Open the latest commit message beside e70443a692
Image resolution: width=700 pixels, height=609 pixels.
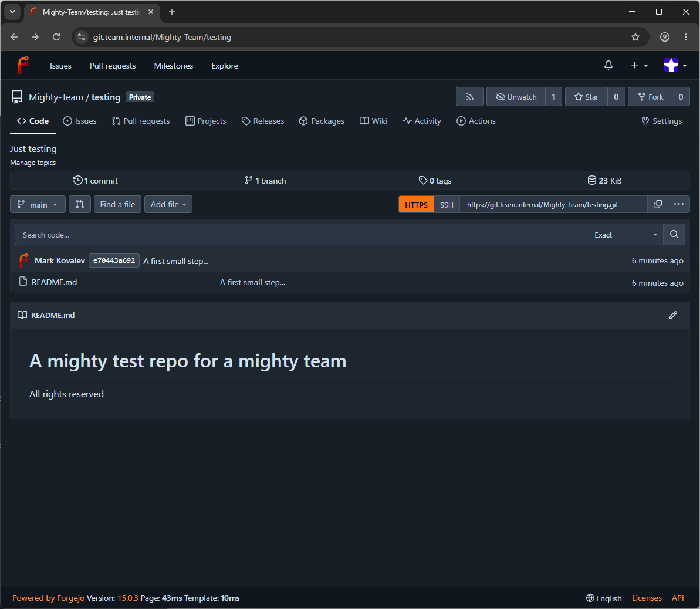pyautogui.click(x=176, y=261)
